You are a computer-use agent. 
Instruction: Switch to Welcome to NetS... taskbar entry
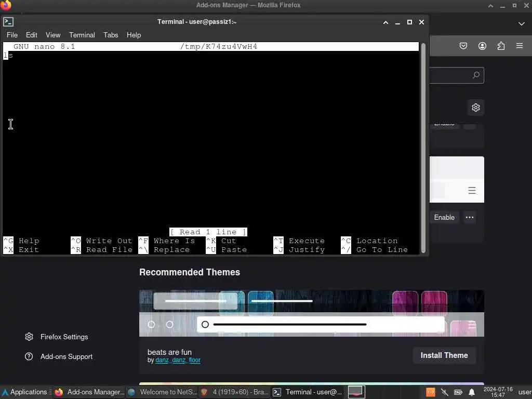[163, 392]
